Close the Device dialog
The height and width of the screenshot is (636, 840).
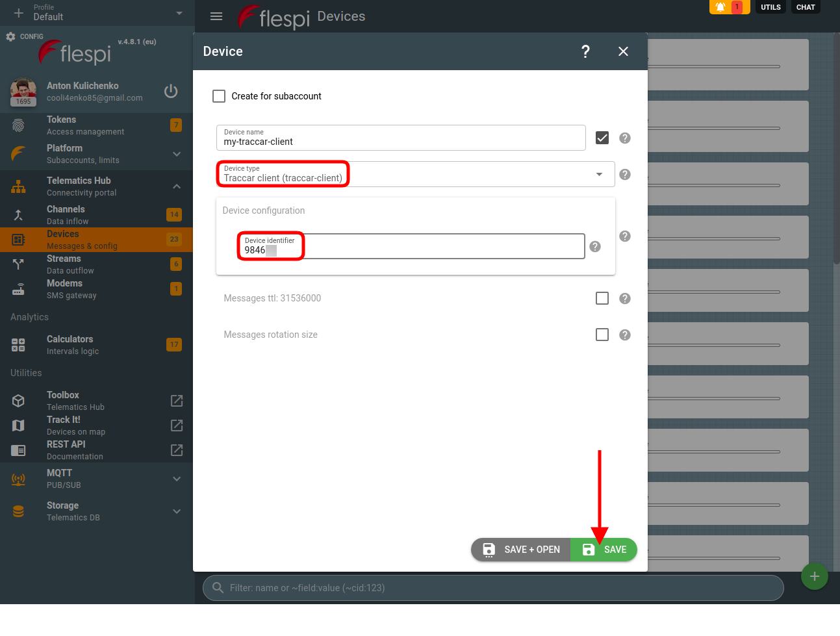click(623, 51)
